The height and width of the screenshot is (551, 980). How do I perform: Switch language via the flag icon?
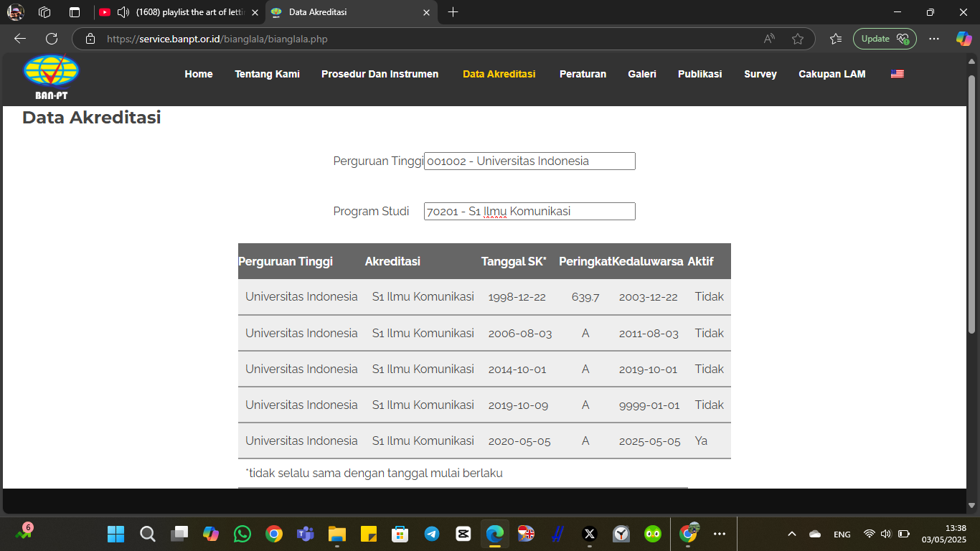(x=897, y=74)
